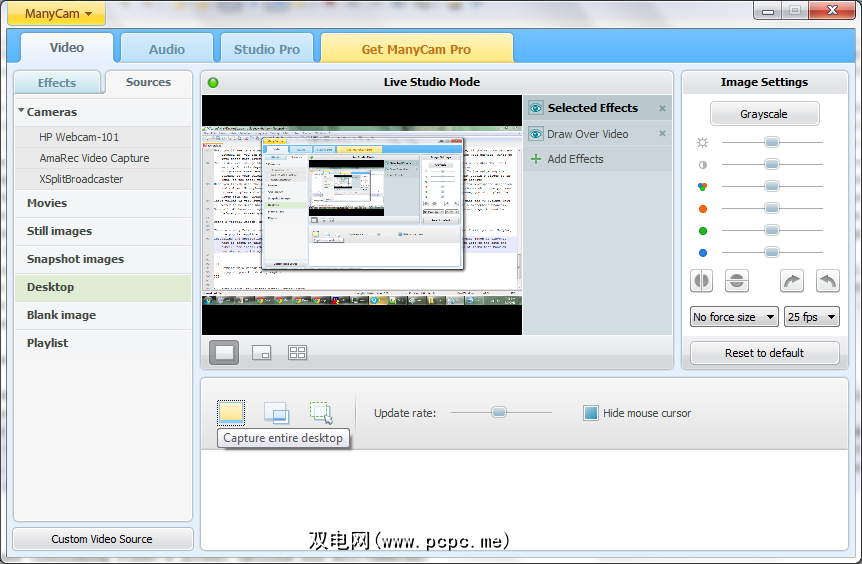Adjust the blue channel slider

[x=772, y=252]
